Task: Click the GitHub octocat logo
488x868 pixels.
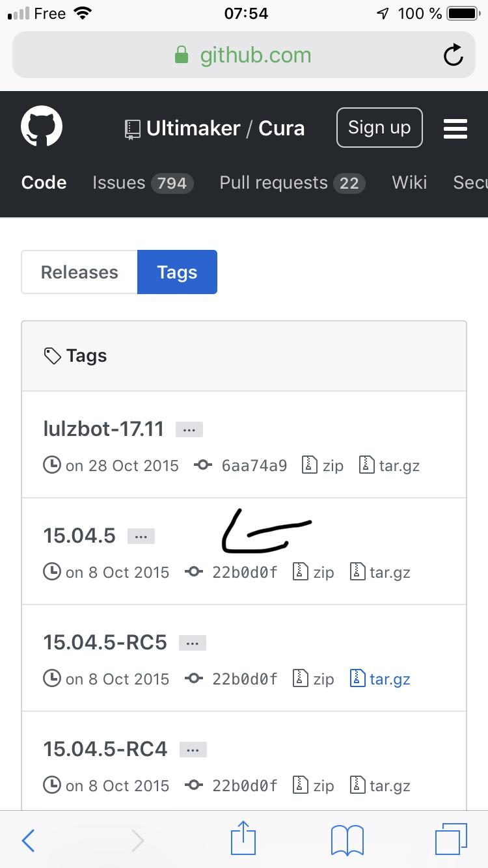Action: pos(42,128)
